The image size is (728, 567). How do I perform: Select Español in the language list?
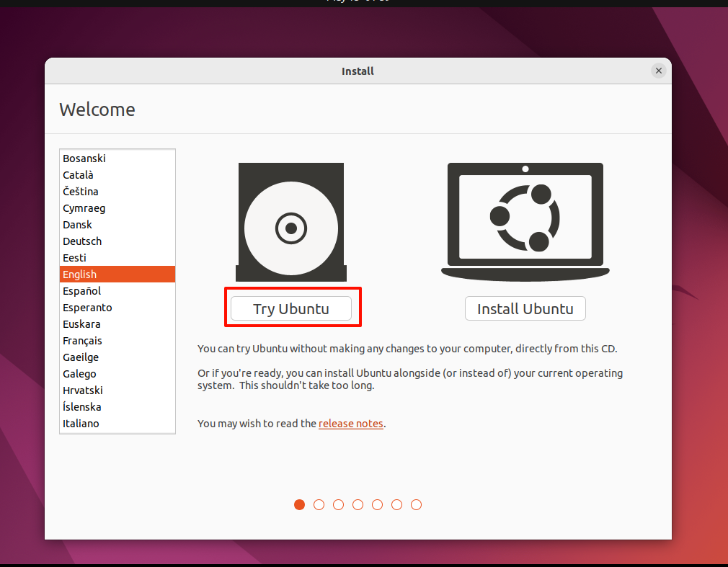tap(117, 291)
